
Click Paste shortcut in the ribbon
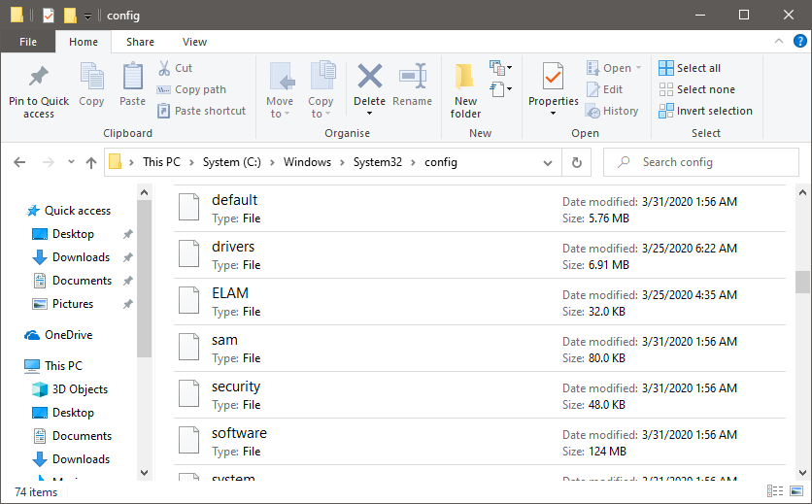[x=201, y=111]
